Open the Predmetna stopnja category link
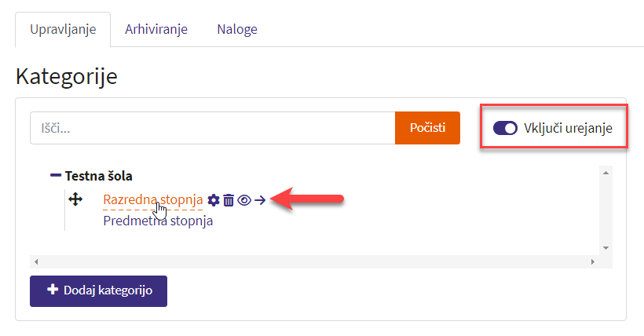644x336 pixels. [158, 221]
